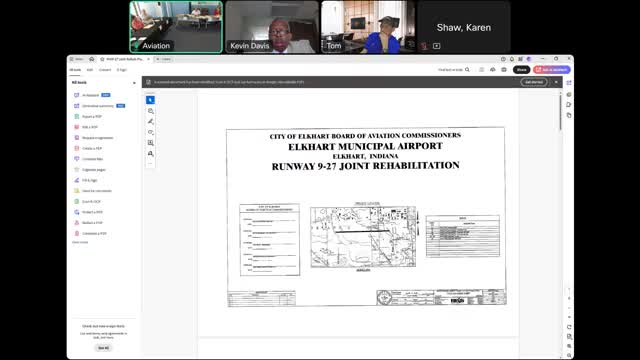Select the Shaw, Karen participant tile
The height and width of the screenshot is (360, 640).
coord(464,27)
